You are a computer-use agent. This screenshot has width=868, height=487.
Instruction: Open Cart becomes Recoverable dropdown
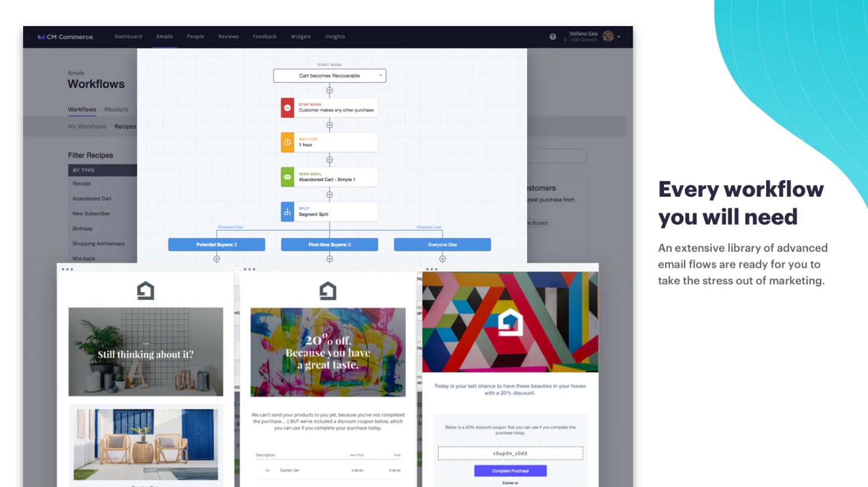point(330,76)
